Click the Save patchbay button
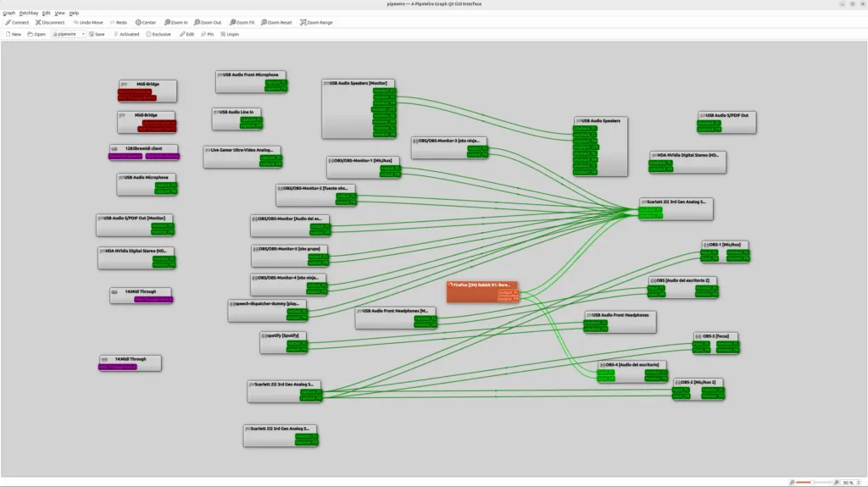This screenshot has width=868, height=487. (x=97, y=34)
